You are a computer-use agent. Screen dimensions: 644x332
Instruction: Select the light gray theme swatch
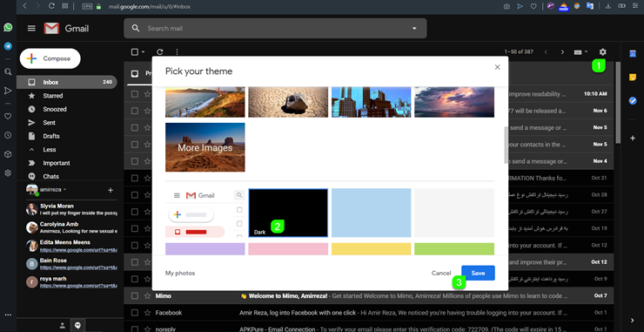point(453,213)
